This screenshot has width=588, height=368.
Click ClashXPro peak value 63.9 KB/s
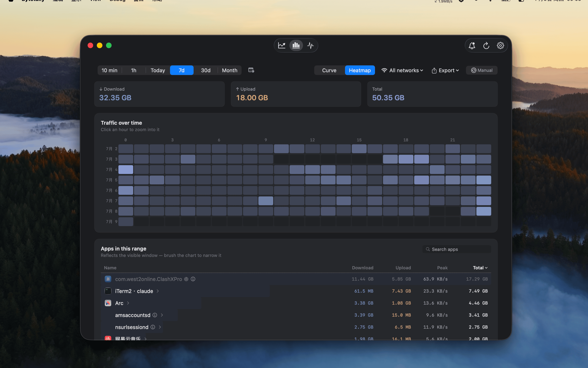435,279
